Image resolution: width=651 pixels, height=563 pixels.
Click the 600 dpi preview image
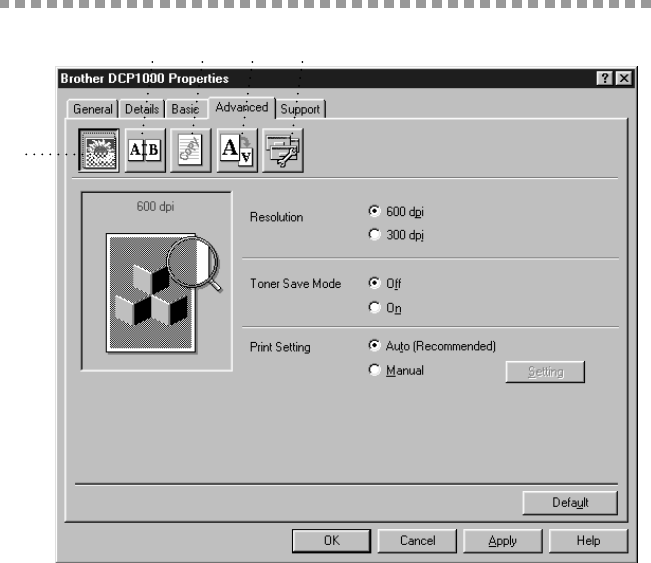[157, 281]
